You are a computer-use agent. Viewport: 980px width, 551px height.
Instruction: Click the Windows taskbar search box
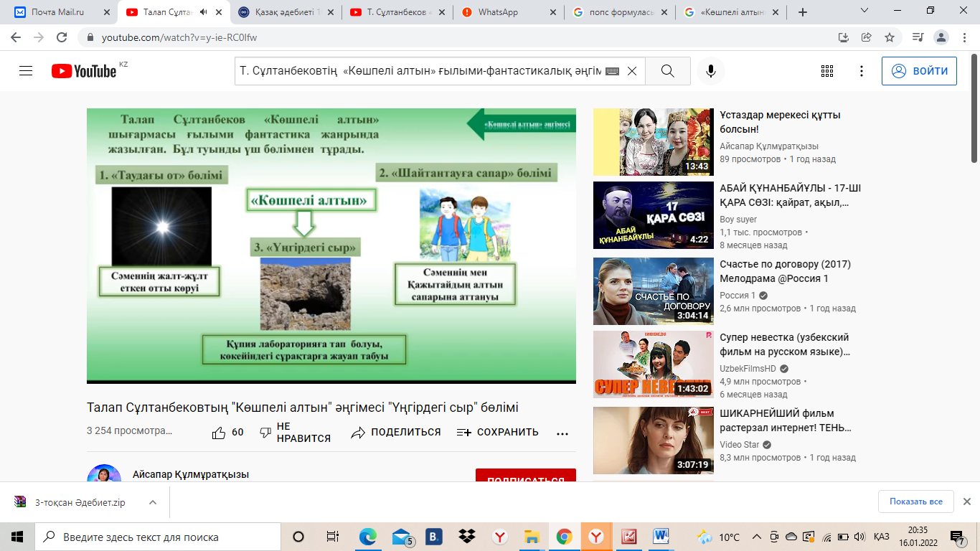coord(157,537)
